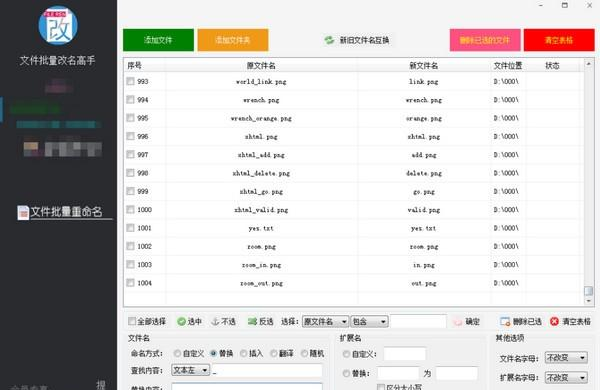The height and width of the screenshot is (390, 600).
Task: Click the new filename valid.png
Action: click(424, 210)
